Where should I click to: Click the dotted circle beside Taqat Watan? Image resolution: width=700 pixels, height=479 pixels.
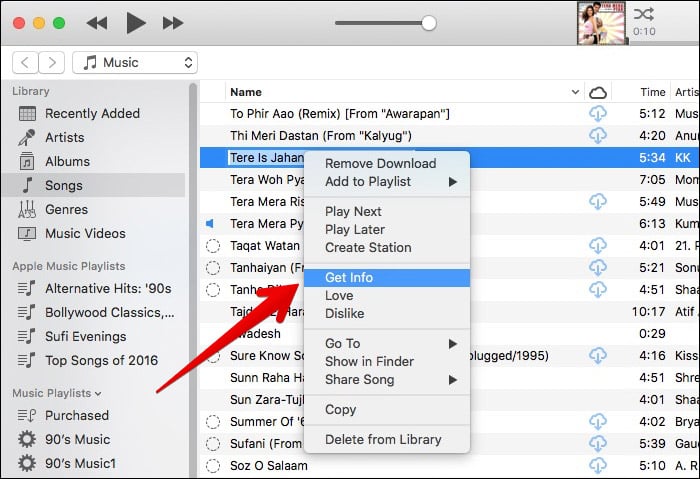click(213, 246)
